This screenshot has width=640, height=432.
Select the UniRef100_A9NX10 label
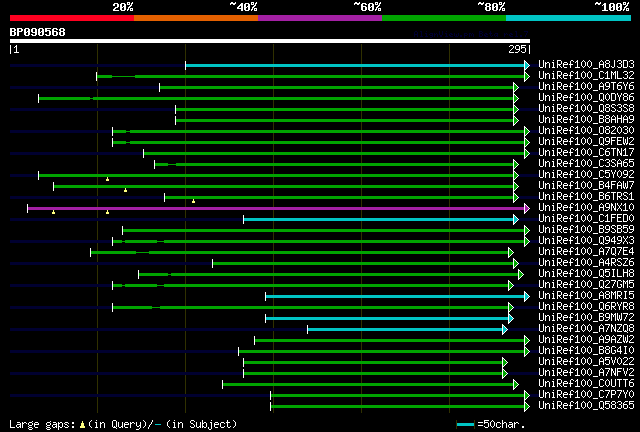pyautogui.click(x=586, y=208)
